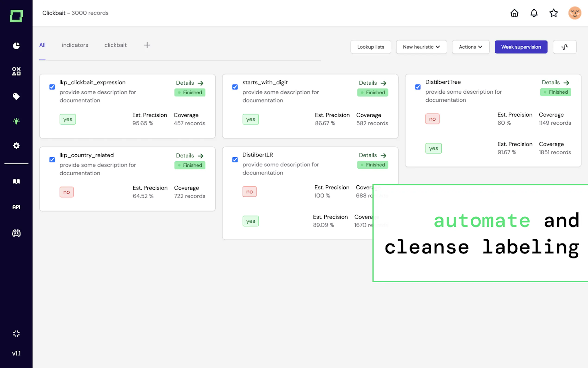Run Weak supervision button
Image resolution: width=588 pixels, height=368 pixels.
tap(521, 47)
